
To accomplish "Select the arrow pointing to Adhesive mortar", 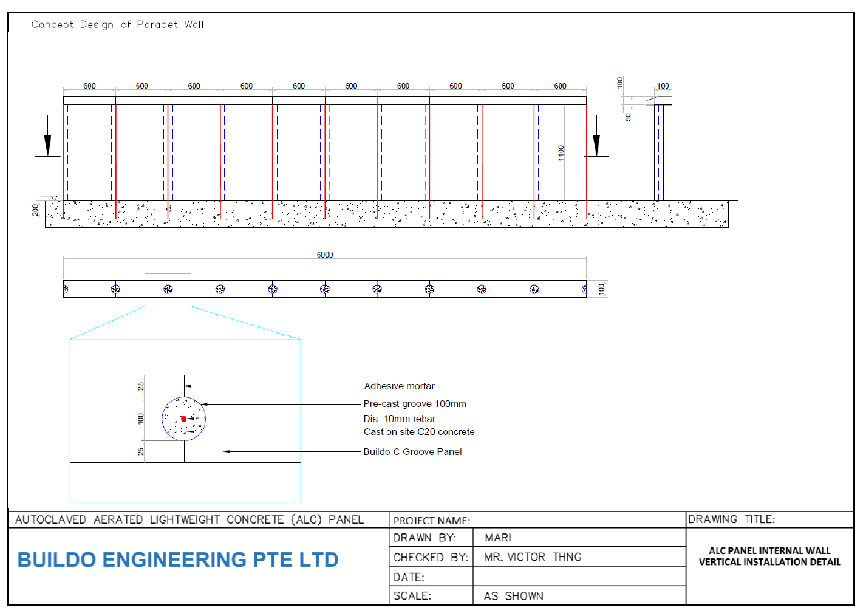I will pos(273,386).
